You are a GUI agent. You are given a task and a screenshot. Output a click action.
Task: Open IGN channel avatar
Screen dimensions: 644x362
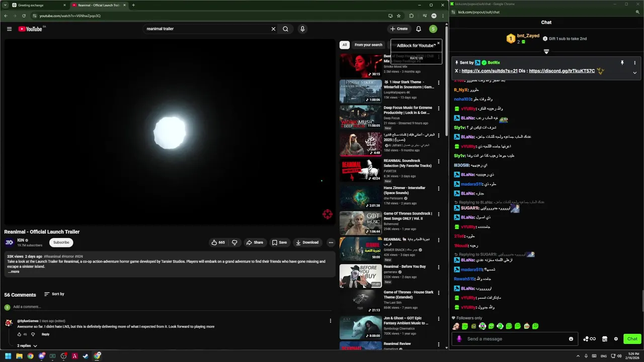(x=9, y=242)
